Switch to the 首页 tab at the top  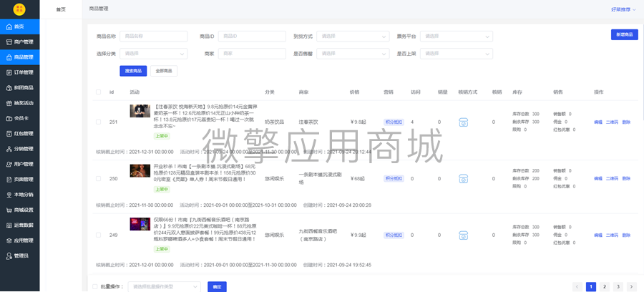(x=61, y=9)
